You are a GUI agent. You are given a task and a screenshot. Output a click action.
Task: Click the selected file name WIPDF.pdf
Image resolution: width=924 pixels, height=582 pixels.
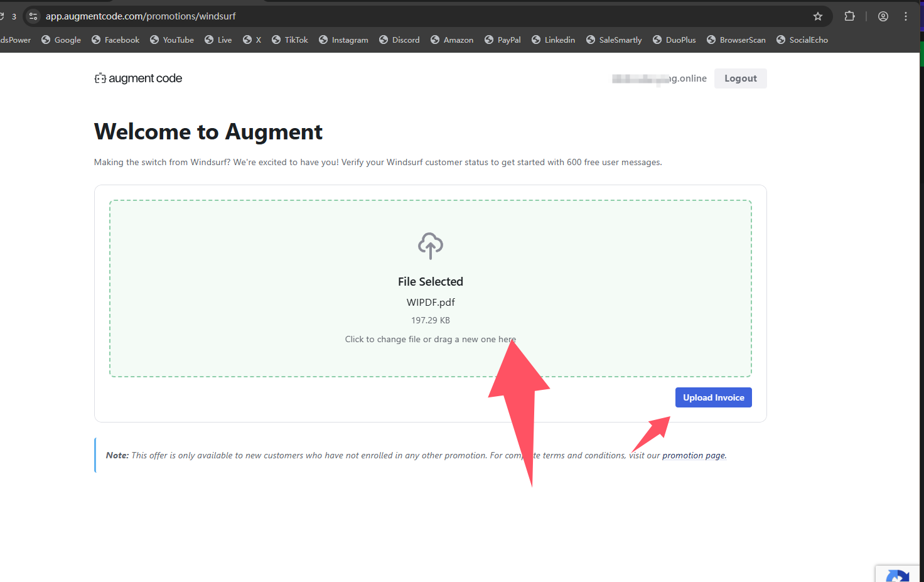(431, 302)
